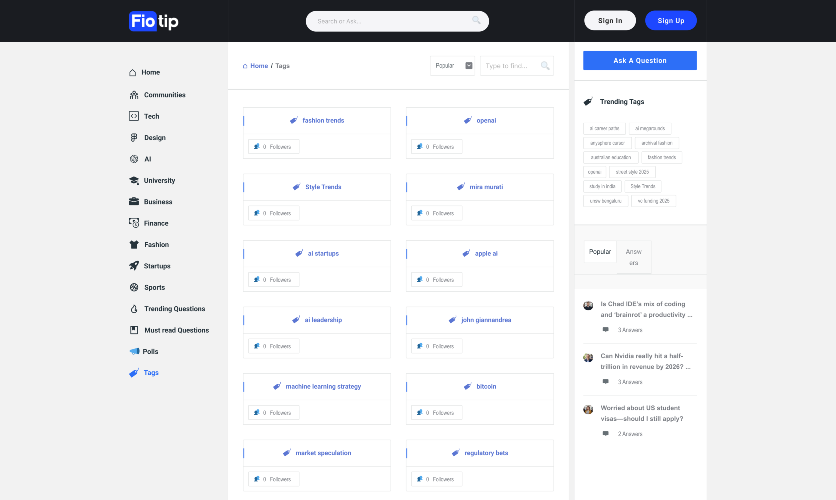
Task: Click the Startups rocket icon
Action: click(x=134, y=266)
